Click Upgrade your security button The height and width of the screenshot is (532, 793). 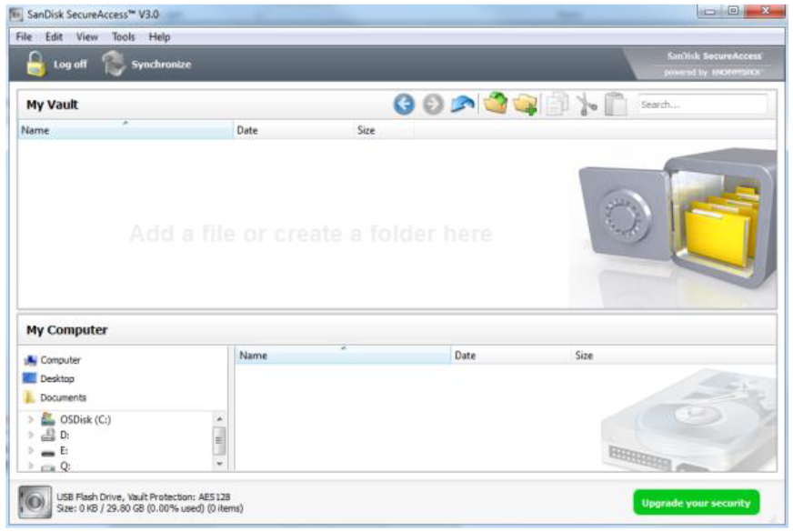click(696, 503)
